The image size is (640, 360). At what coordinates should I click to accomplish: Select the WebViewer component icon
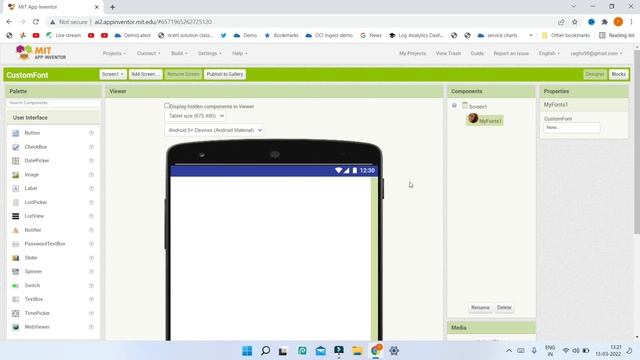click(16, 327)
